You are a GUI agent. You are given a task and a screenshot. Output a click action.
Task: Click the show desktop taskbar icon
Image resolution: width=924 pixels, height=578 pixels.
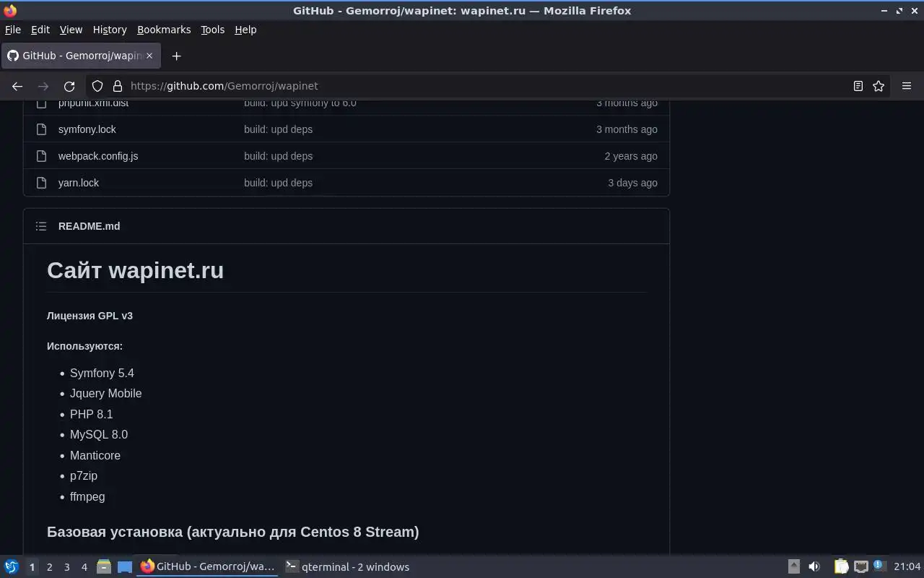click(x=124, y=566)
